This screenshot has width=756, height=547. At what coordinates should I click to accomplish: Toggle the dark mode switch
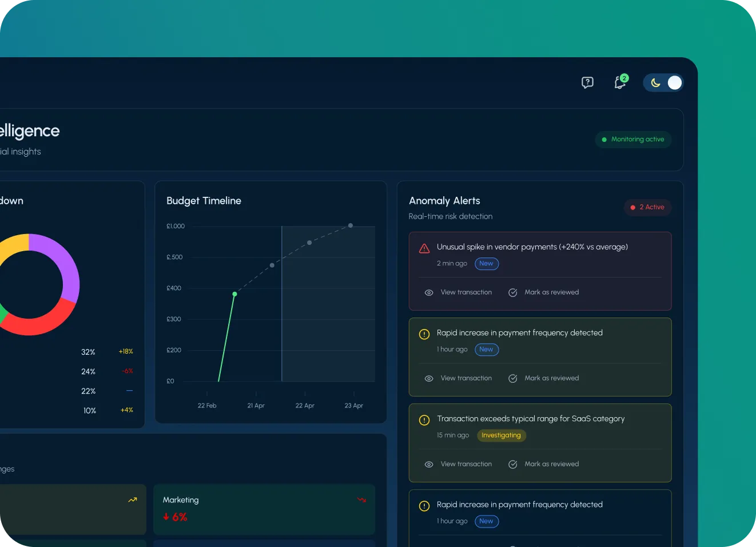point(663,82)
